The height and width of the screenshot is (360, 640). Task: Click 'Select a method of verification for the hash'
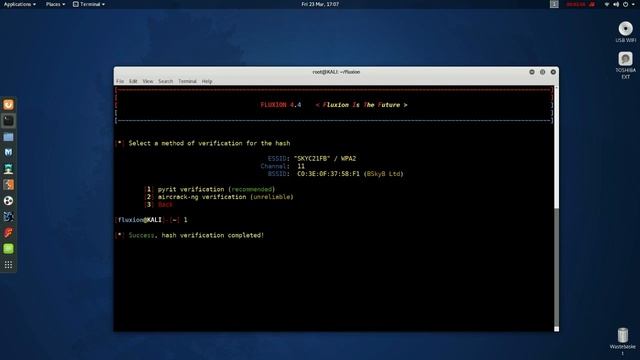pos(209,143)
